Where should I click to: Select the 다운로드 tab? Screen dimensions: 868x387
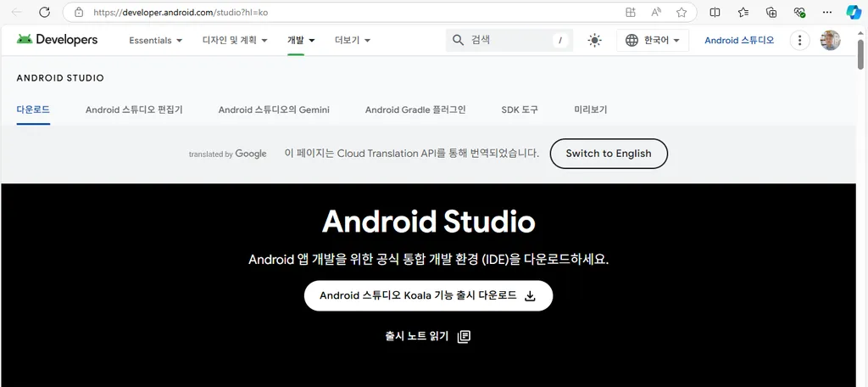(x=33, y=109)
